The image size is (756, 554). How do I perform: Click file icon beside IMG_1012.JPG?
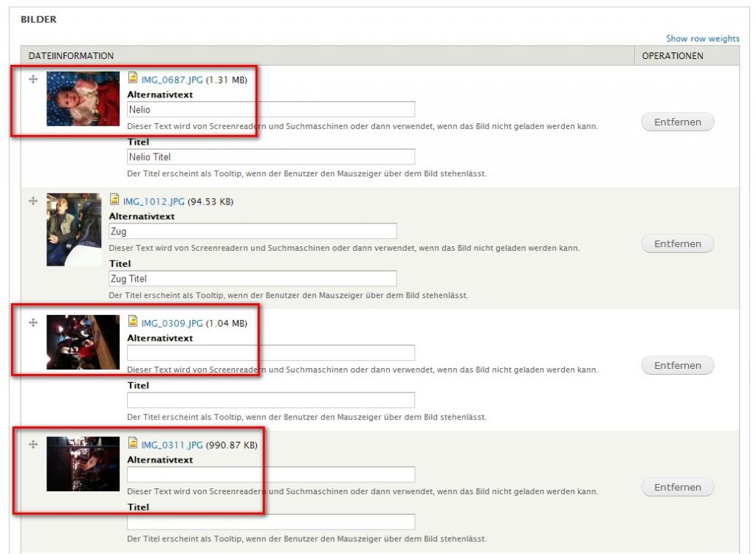[114, 200]
